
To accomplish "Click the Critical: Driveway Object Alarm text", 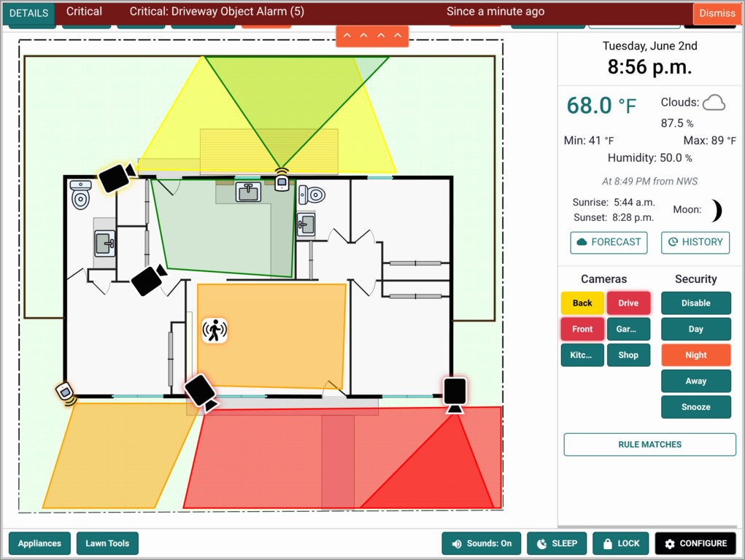I will [217, 12].
